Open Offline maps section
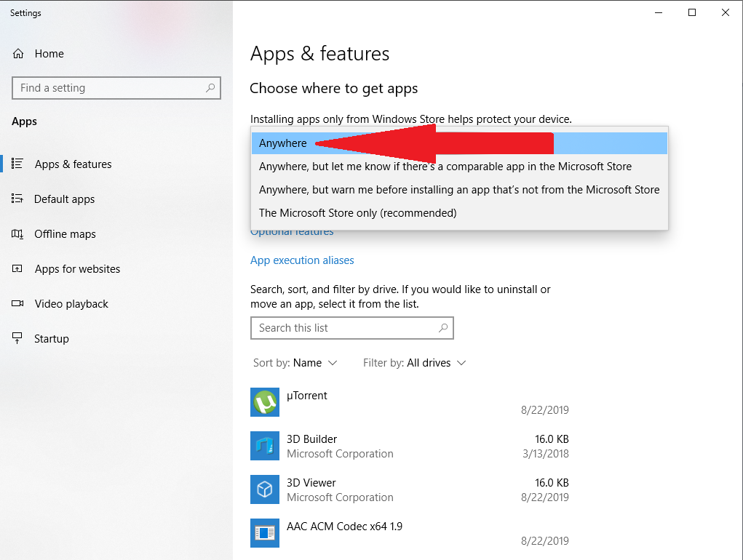Screen dimensions: 743x560 pos(116,234)
